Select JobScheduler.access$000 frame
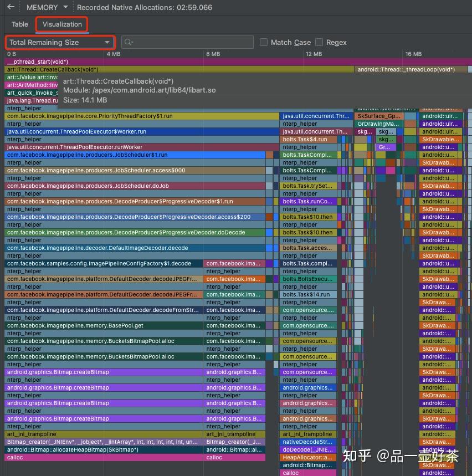The image size is (472, 476). pyautogui.click(x=135, y=170)
